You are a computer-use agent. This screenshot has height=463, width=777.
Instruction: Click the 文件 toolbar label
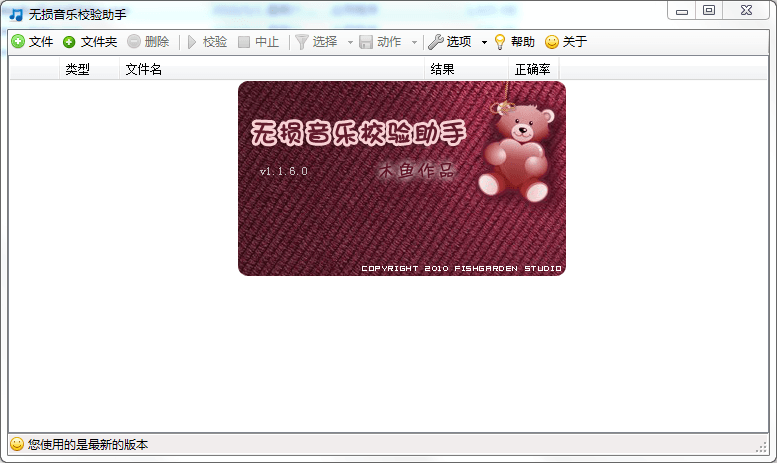41,42
